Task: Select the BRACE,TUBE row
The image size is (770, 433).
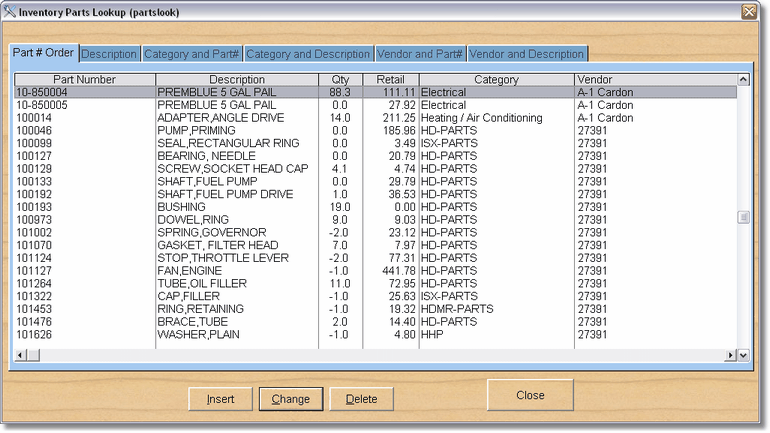Action: [376, 322]
